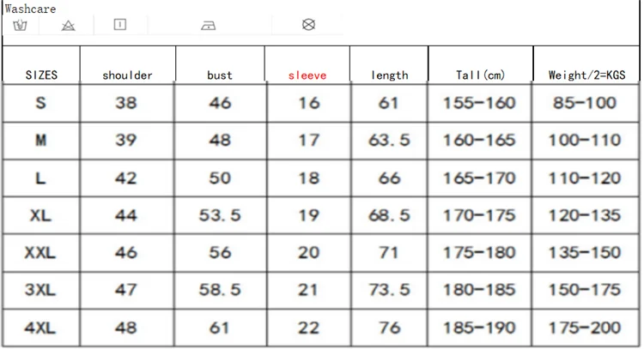Click the bust column header
Screen dimensions: 644x349
click(x=220, y=75)
